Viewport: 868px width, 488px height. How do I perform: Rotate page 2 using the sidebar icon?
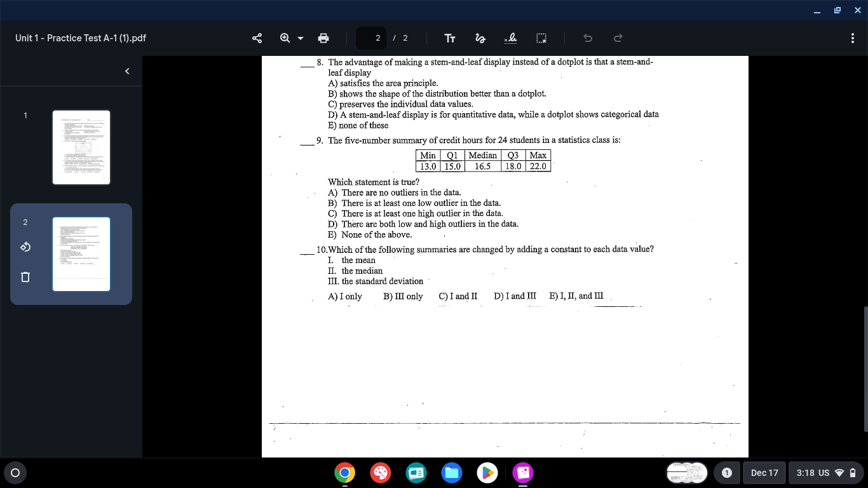pyautogui.click(x=25, y=247)
